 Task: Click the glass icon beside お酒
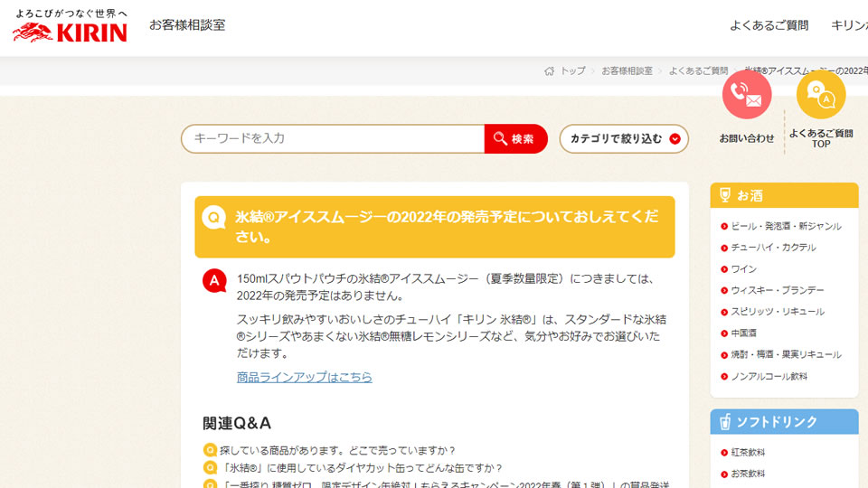click(x=724, y=195)
